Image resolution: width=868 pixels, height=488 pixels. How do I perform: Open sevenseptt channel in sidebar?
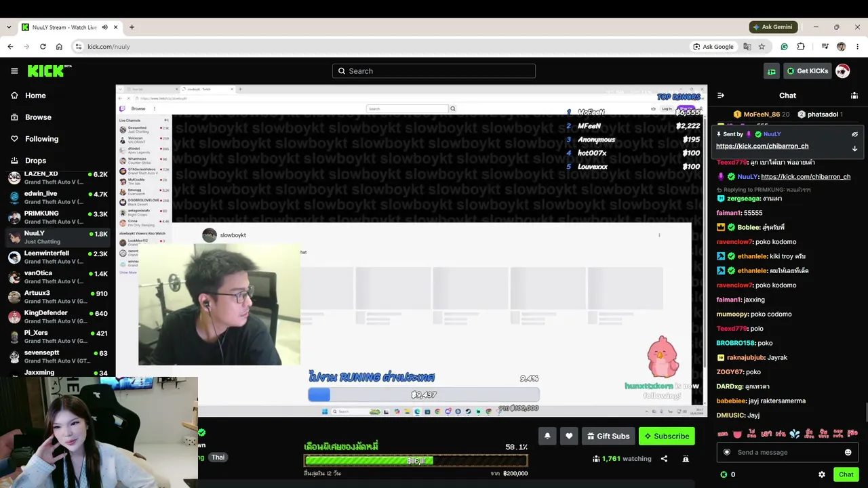58,357
